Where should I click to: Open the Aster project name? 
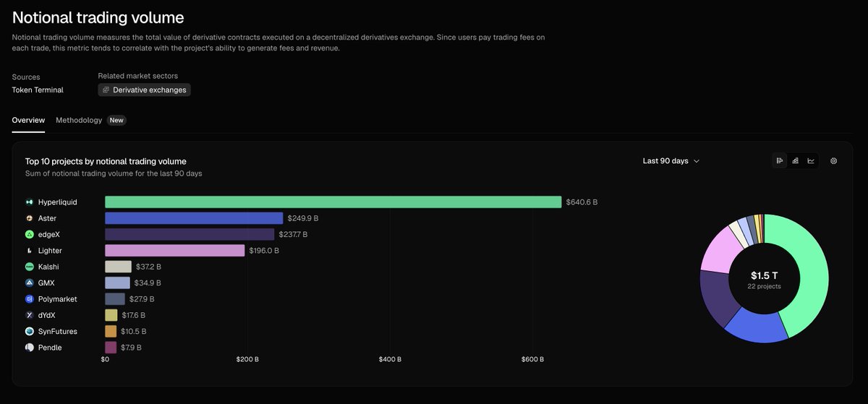47,218
